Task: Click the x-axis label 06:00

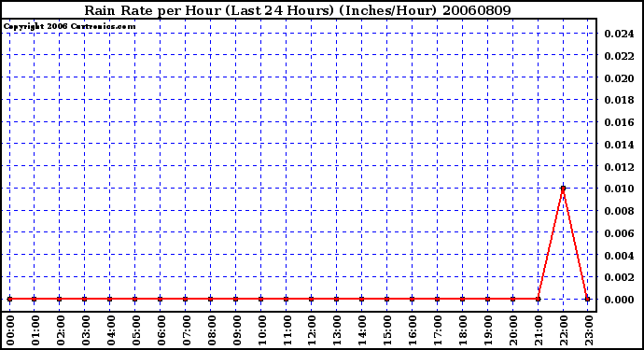Action: (161, 330)
